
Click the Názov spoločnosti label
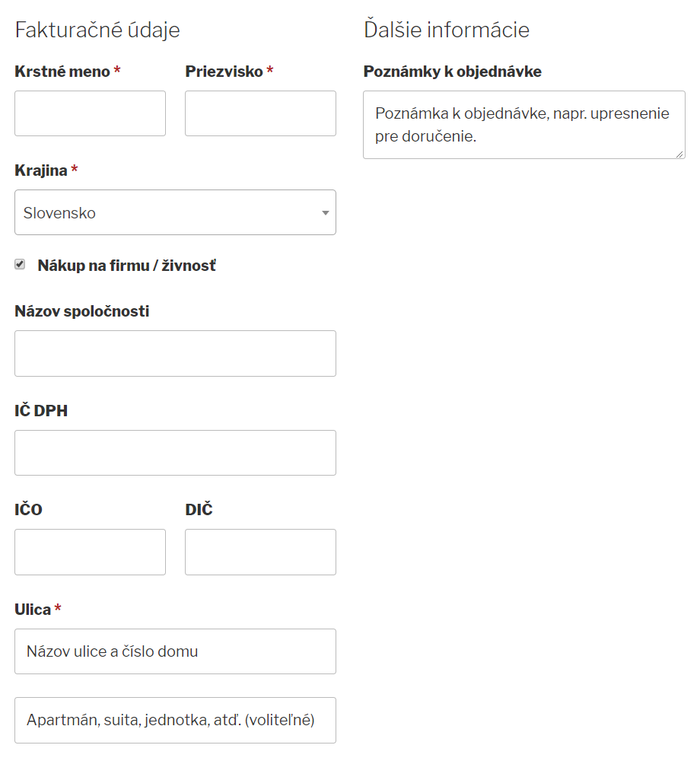(x=81, y=311)
